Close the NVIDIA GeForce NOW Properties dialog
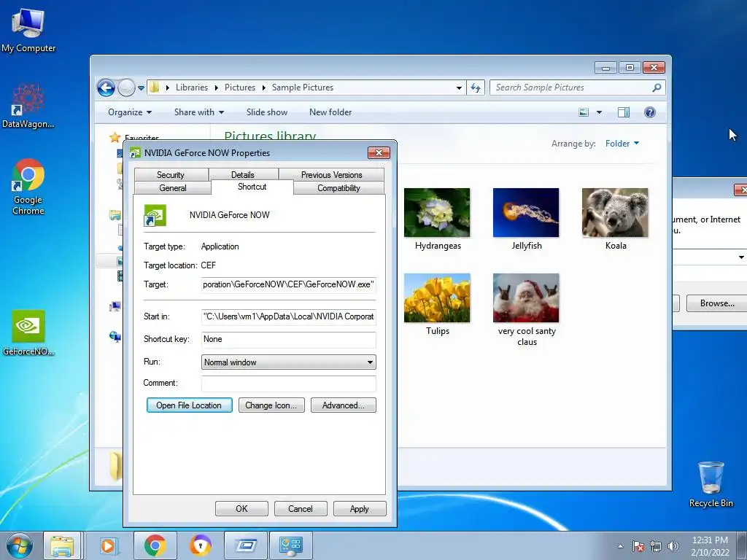Viewport: 747px width, 560px height. (x=379, y=153)
